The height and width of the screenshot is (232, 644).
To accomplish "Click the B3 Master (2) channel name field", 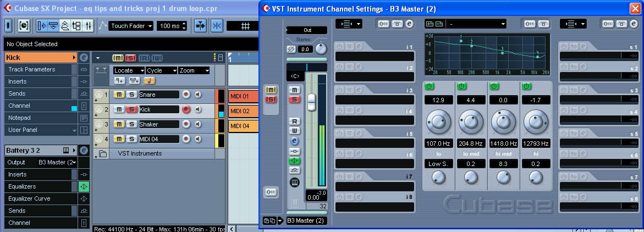I will coord(306,221).
